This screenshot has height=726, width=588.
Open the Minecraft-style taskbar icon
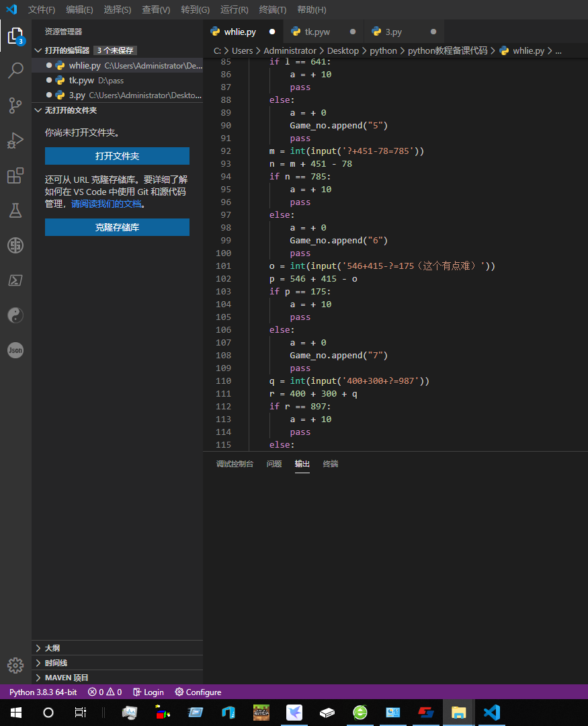pyautogui.click(x=261, y=712)
